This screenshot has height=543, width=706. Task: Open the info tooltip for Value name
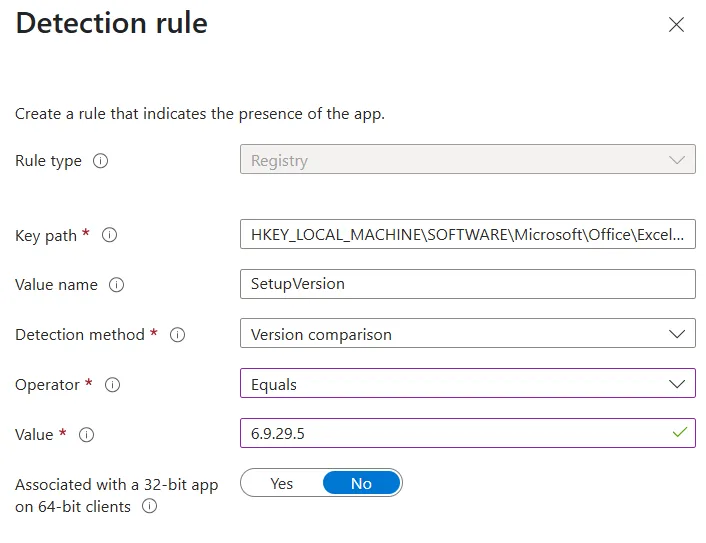tap(117, 285)
